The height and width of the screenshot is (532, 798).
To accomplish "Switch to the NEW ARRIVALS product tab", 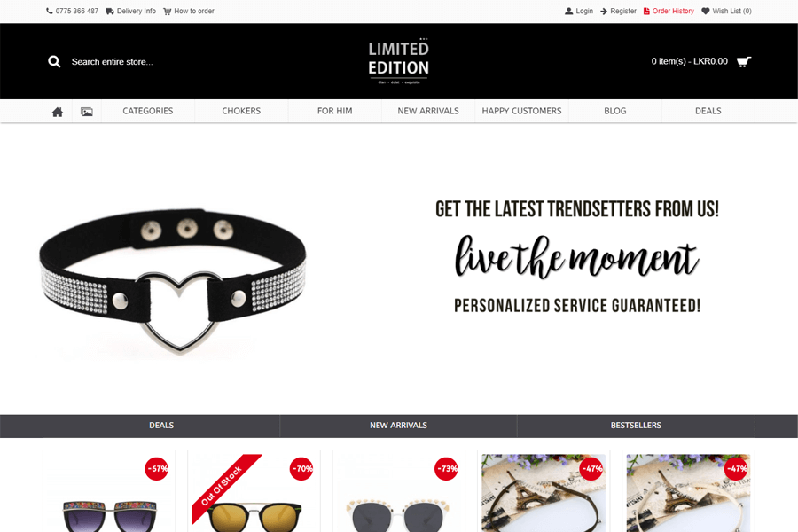I will pyautogui.click(x=398, y=426).
